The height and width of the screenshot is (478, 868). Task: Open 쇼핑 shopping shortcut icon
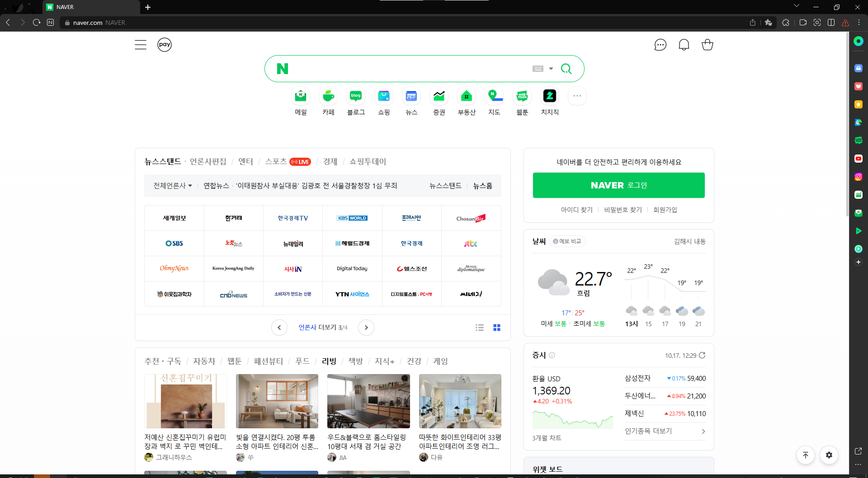tap(384, 96)
